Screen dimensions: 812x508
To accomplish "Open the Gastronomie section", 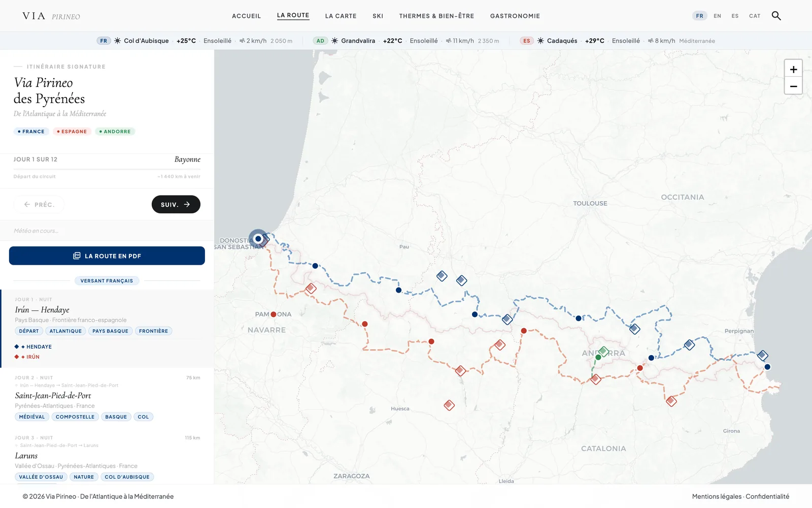I will pyautogui.click(x=515, y=16).
